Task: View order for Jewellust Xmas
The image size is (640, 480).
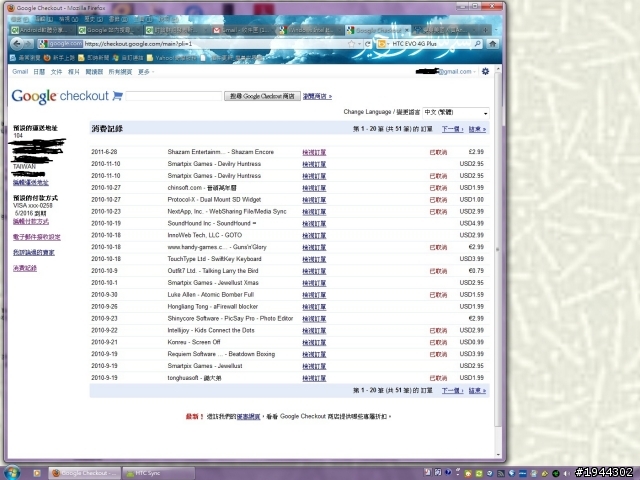Action: coord(314,283)
